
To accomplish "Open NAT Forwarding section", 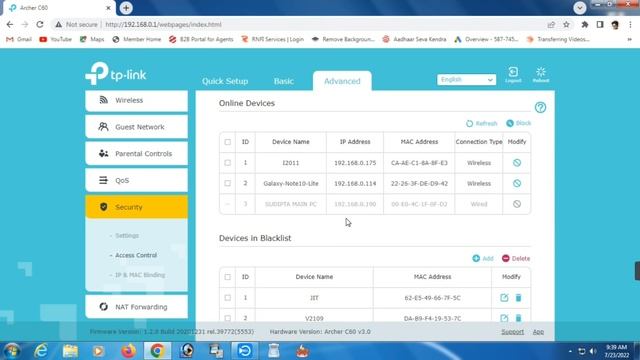I will pos(136,307).
